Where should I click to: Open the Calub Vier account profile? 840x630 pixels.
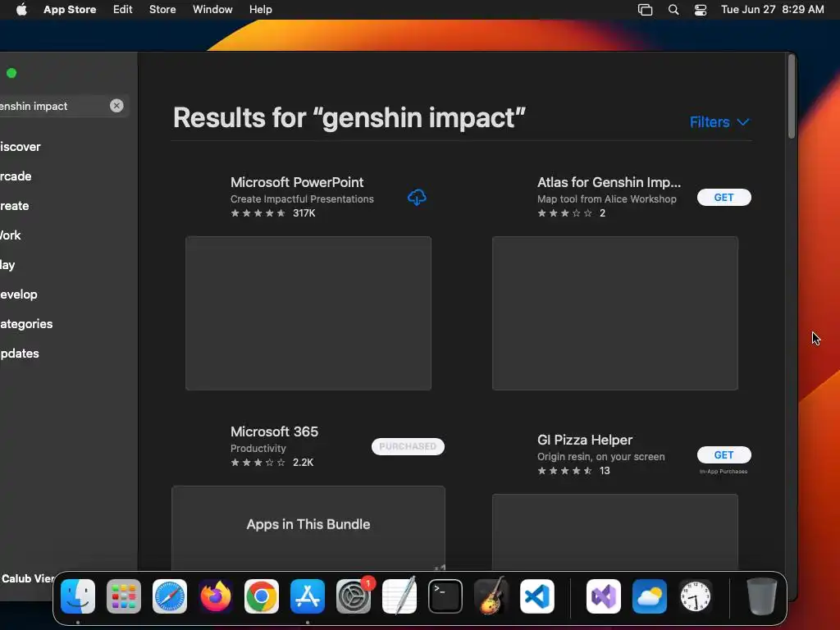tap(28, 578)
